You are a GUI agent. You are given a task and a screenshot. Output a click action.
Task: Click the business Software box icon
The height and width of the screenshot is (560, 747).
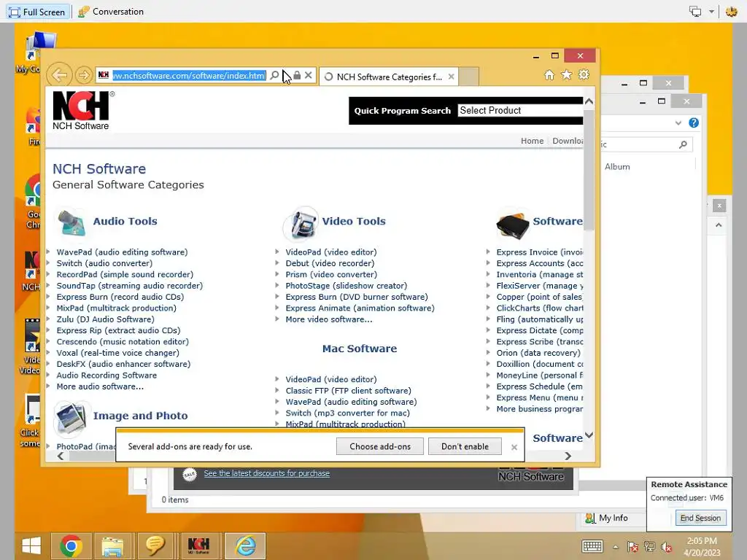[513, 225]
